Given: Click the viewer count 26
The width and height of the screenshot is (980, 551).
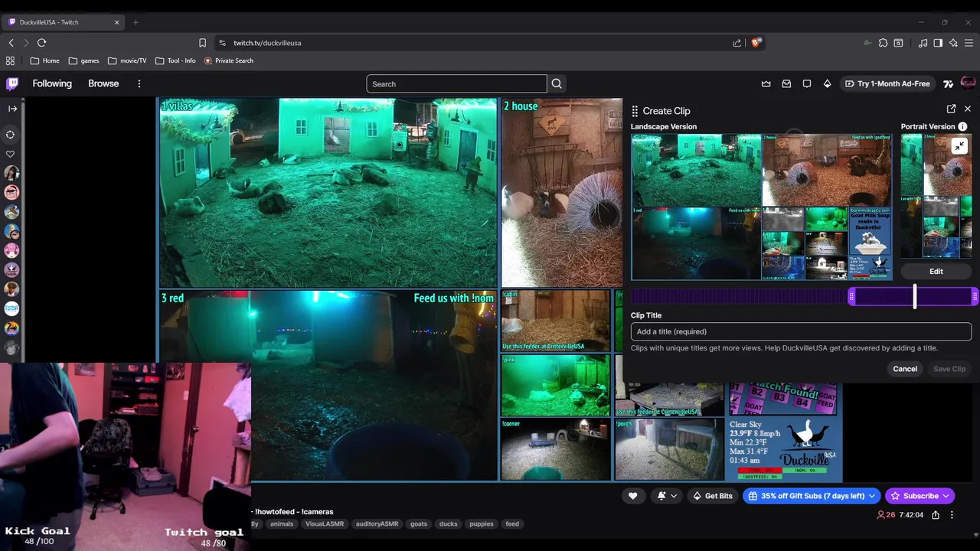Looking at the screenshot, I should click(886, 515).
